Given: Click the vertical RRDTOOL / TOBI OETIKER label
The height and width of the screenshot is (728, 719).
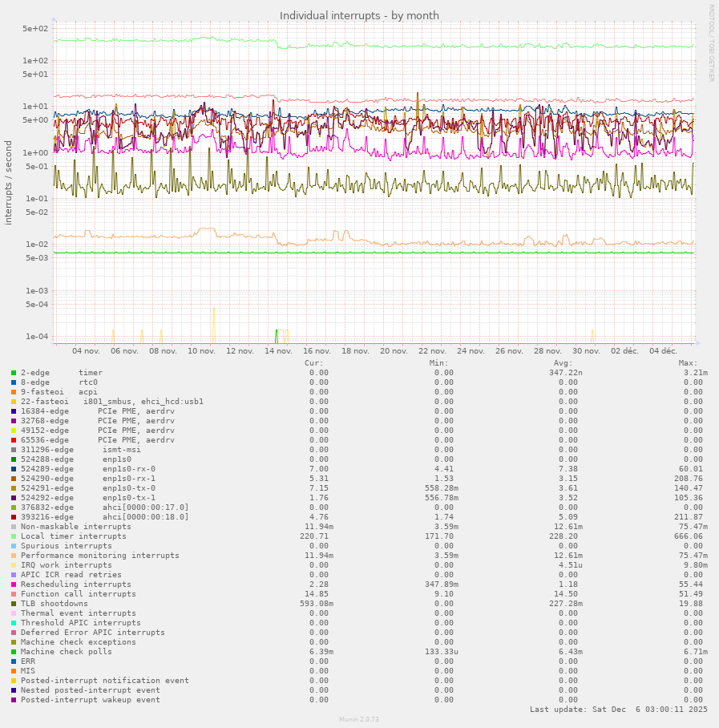Looking at the screenshot, I should pos(711,42).
